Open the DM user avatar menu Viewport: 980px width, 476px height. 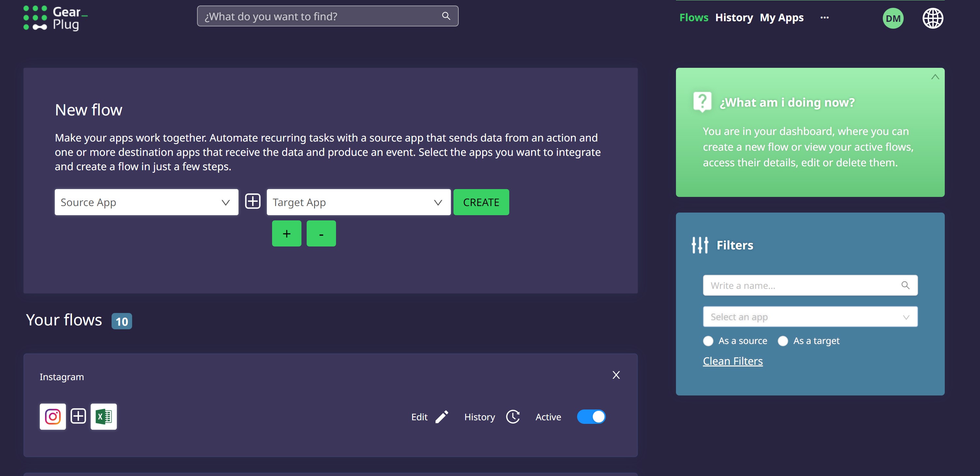(x=893, y=18)
